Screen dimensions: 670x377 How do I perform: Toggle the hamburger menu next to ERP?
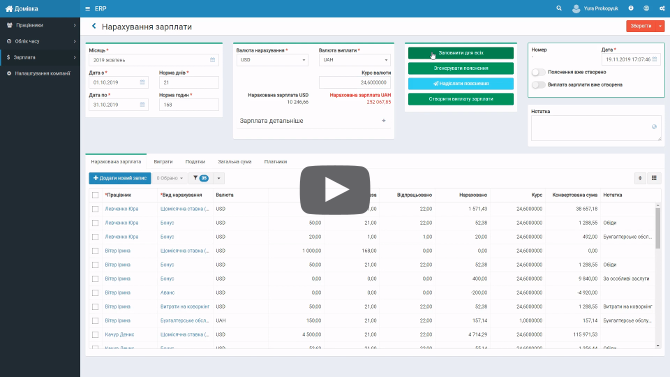point(88,9)
